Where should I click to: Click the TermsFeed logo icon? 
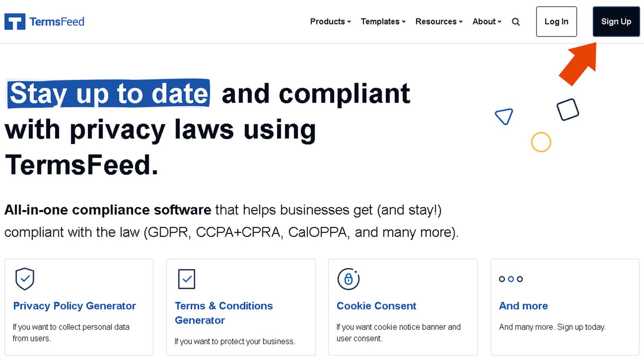(15, 22)
